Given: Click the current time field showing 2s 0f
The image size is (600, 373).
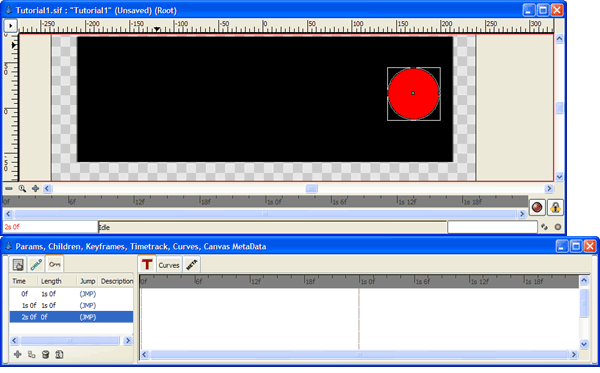Looking at the screenshot, I should pyautogui.click(x=50, y=227).
